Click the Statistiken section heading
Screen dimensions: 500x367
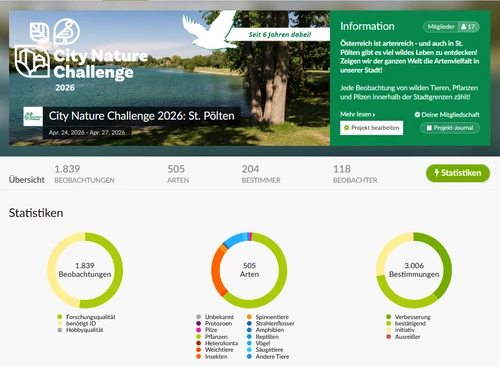coord(36,213)
